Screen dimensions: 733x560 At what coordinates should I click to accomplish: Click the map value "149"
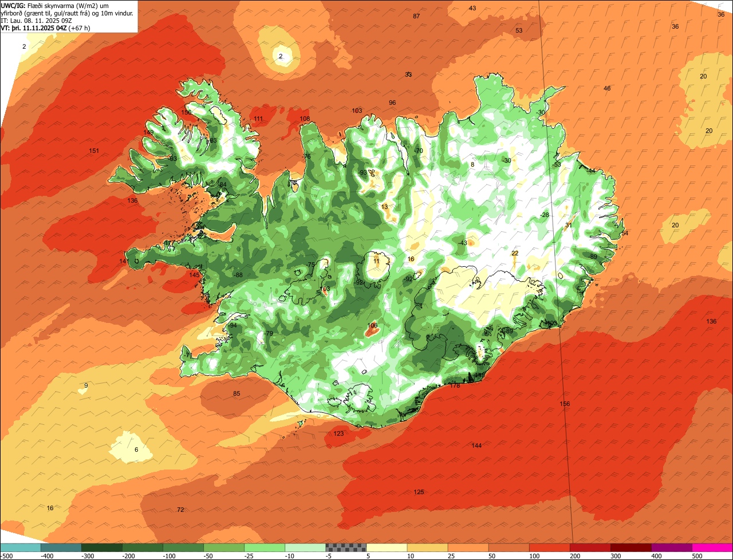(x=148, y=132)
